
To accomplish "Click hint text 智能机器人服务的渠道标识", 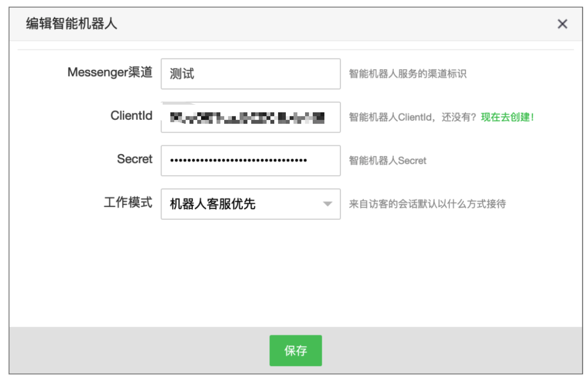I will tap(408, 74).
